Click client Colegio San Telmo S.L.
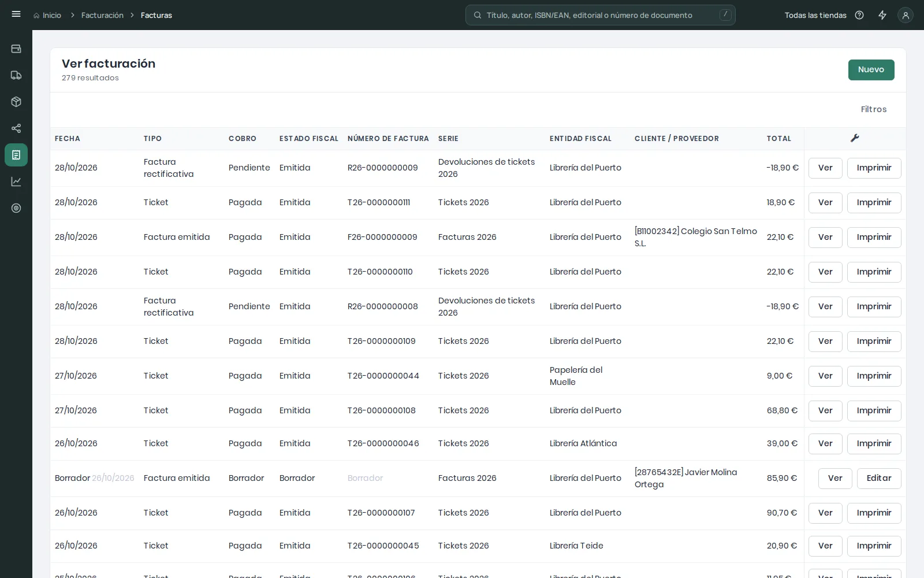Viewport: 924px width, 578px height. pyautogui.click(x=696, y=237)
